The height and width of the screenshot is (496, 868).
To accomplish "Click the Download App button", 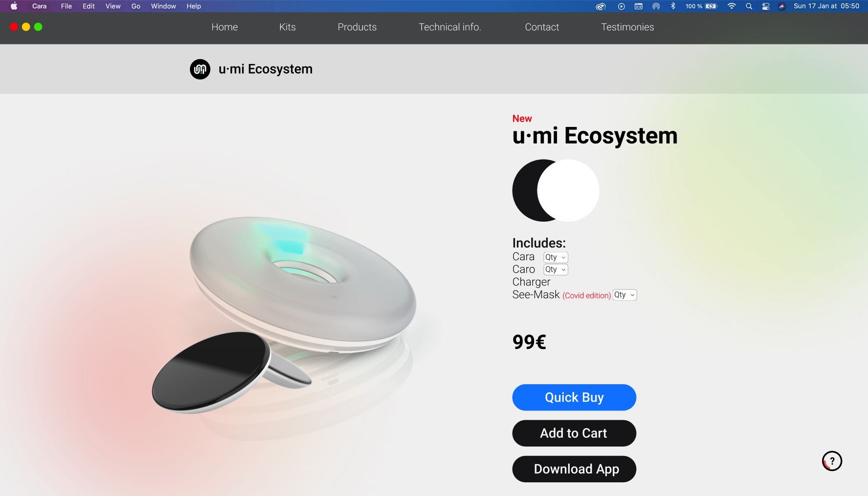I will tap(574, 469).
